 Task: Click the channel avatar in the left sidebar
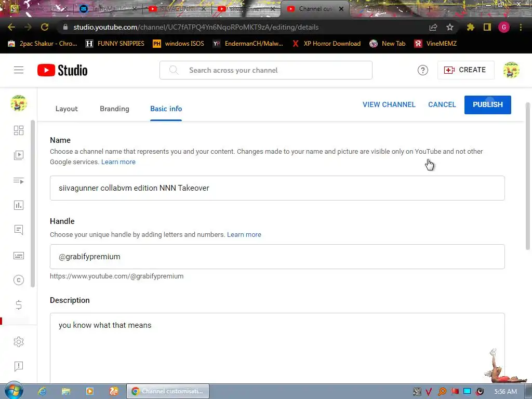pos(19,103)
